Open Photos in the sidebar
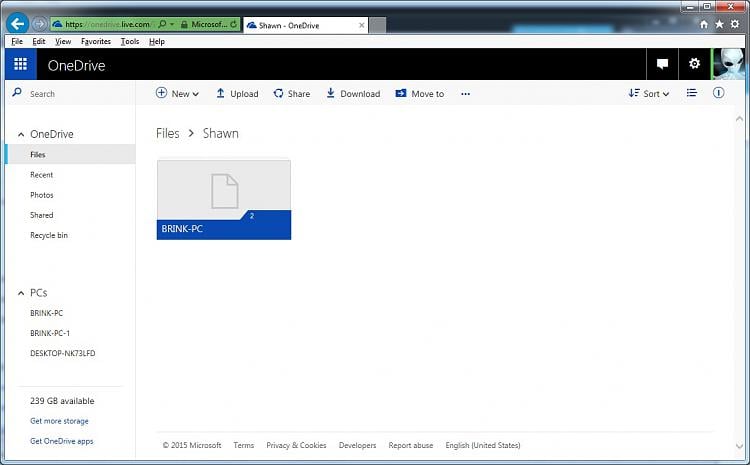 click(42, 195)
